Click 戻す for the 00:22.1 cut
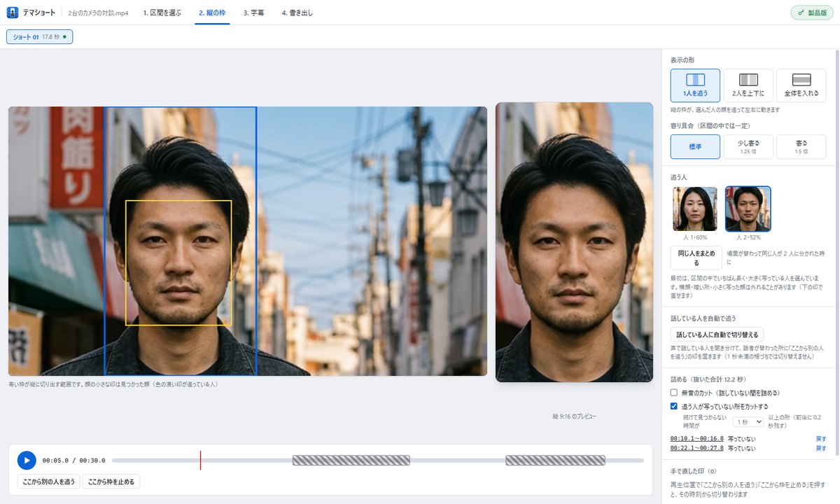The image size is (840, 504). point(821,448)
